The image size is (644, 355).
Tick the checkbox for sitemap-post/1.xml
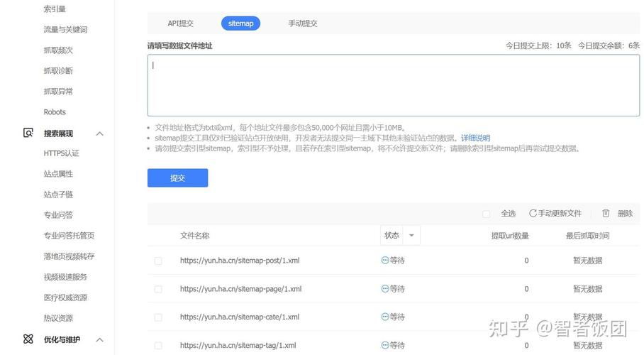pyautogui.click(x=158, y=261)
